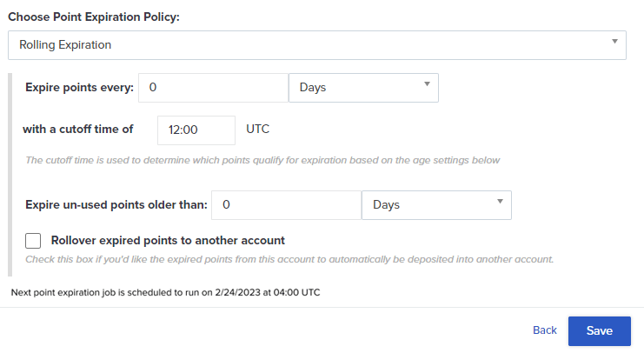Click the "Expire un-used points older than:" label
This screenshot has width=644, height=353.
click(116, 205)
